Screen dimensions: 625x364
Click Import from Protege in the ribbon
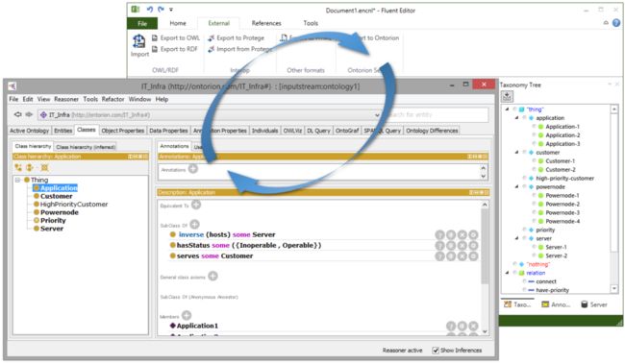pyautogui.click(x=240, y=49)
